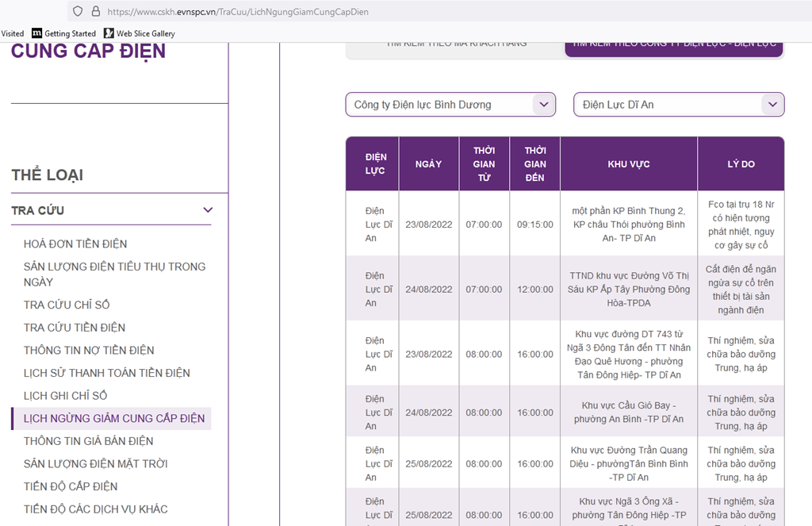812x526 pixels.
Task: Open THÔNG TIN GIÁ BÁN ĐIỆN link
Action: pyautogui.click(x=88, y=441)
